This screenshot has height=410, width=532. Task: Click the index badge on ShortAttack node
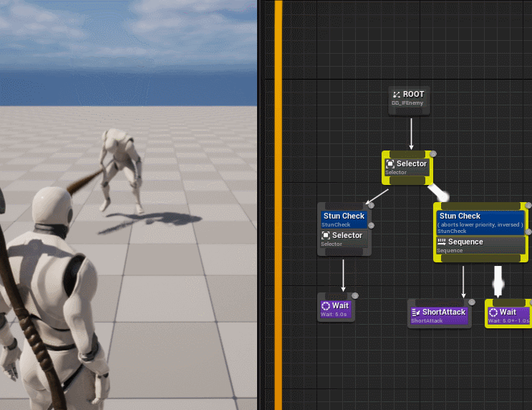click(472, 302)
